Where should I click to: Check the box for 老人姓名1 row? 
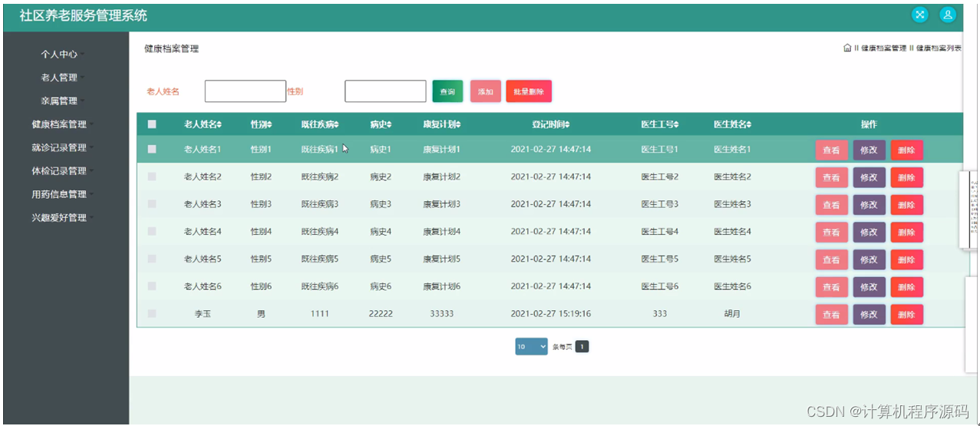coord(152,149)
